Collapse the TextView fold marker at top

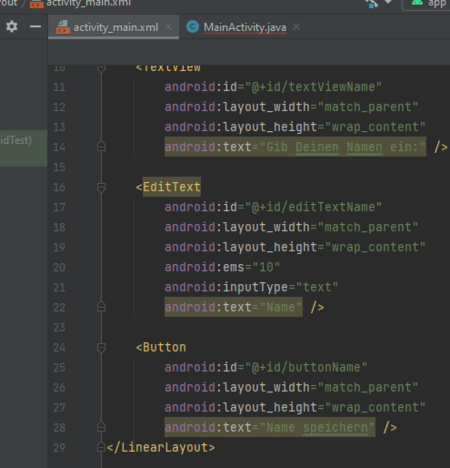101,68
